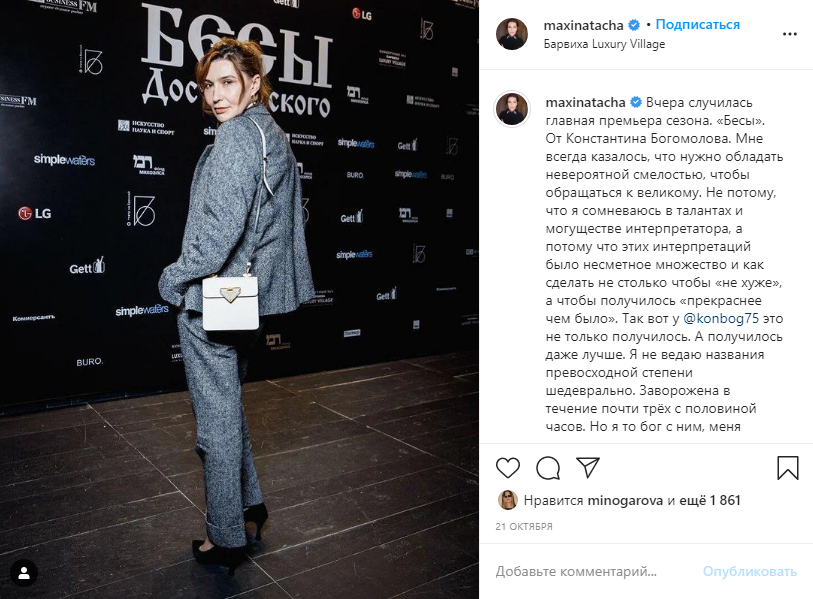Open maxinatacha username in header
The height and width of the screenshot is (599, 813).
point(583,25)
